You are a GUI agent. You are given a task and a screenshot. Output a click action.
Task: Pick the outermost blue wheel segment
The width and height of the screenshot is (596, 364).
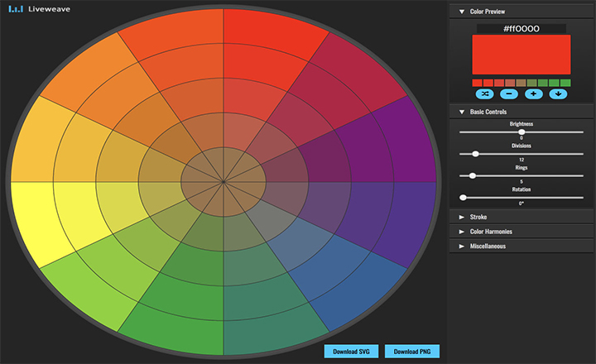point(359,293)
